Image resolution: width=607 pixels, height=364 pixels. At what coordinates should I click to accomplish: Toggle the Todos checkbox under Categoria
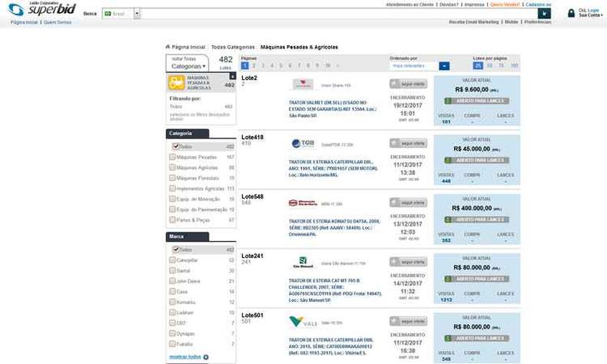[176, 146]
